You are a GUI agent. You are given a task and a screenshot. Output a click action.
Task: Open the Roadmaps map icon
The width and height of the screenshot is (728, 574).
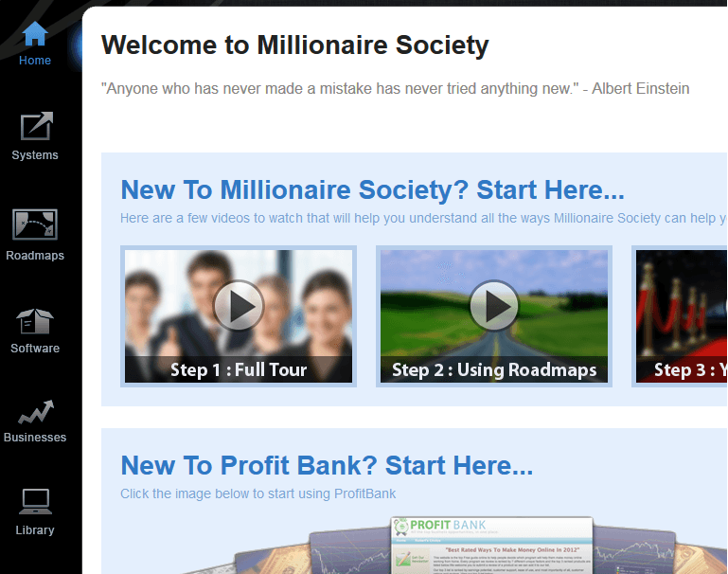pyautogui.click(x=35, y=224)
